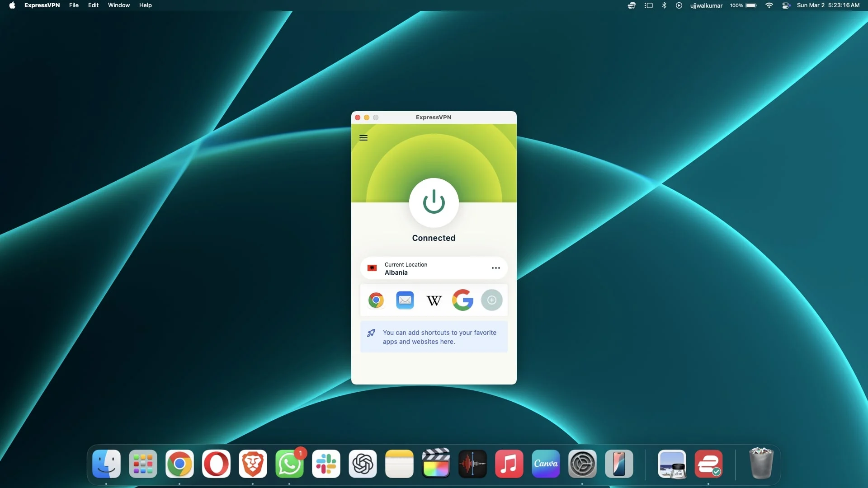The width and height of the screenshot is (868, 488).
Task: Open the Wikipedia shortcut
Action: point(434,300)
